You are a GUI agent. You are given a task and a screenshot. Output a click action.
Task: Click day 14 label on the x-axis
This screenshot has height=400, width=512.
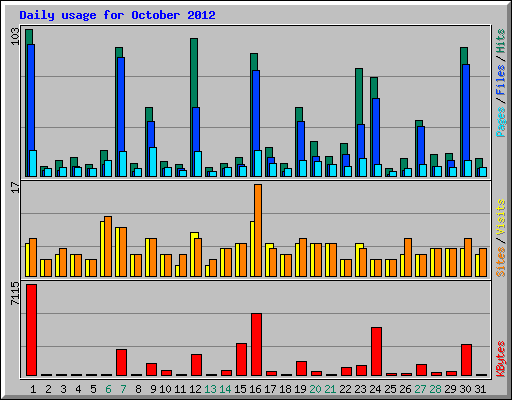pos(225,389)
